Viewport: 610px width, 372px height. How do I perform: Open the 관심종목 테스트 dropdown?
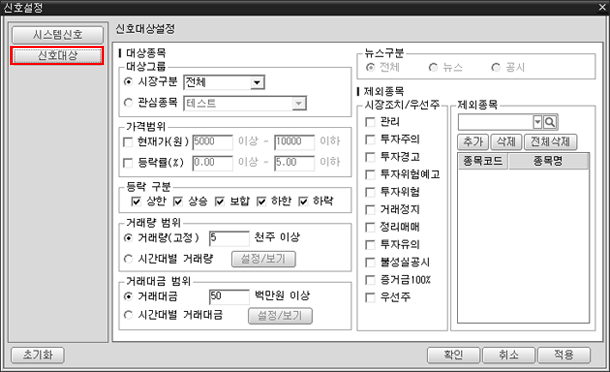pos(298,104)
